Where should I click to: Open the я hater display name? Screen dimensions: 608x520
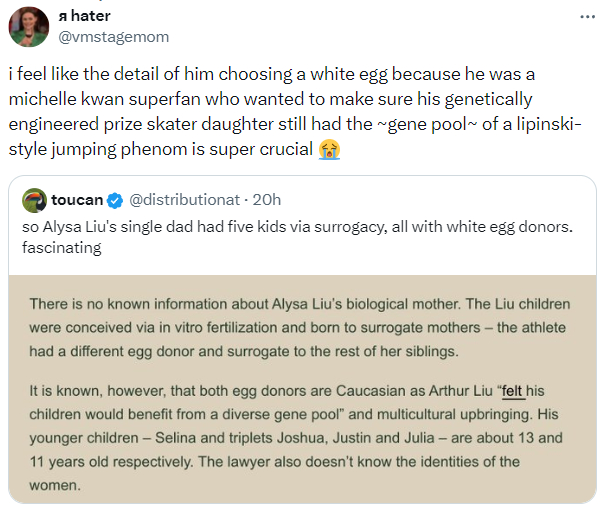pyautogui.click(x=85, y=15)
